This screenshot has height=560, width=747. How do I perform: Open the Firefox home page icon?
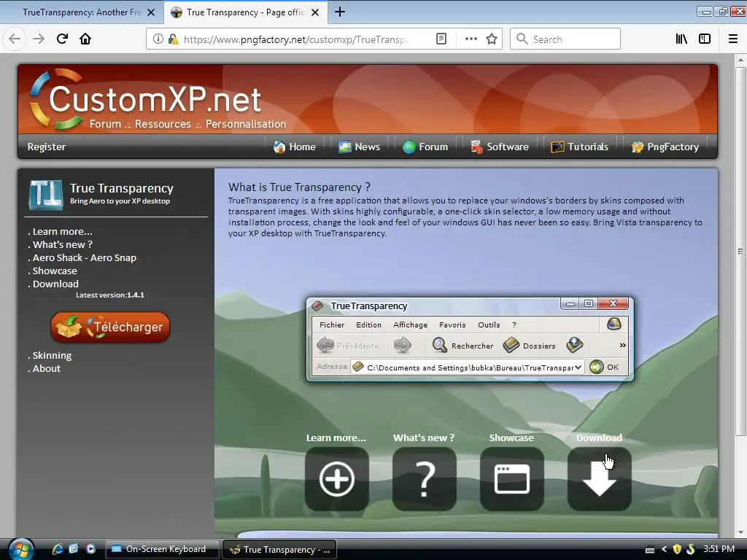pos(85,39)
